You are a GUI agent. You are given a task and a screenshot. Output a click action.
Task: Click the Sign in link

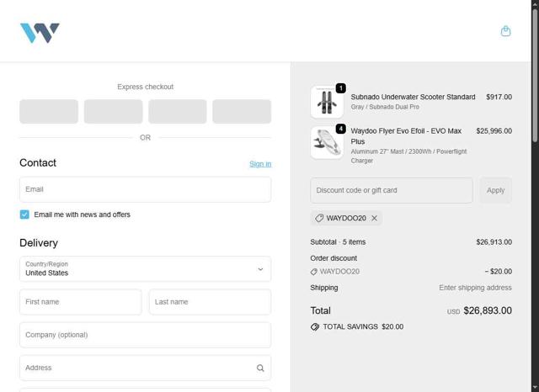260,164
